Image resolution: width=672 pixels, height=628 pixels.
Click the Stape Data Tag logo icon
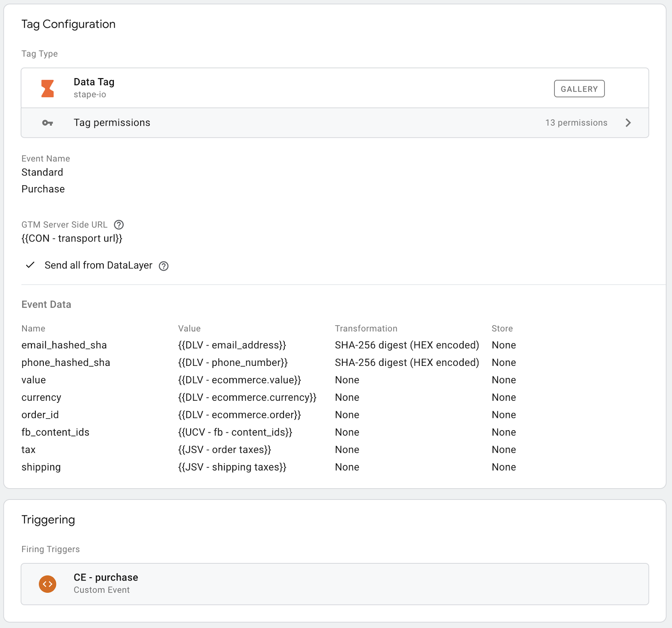(x=47, y=89)
